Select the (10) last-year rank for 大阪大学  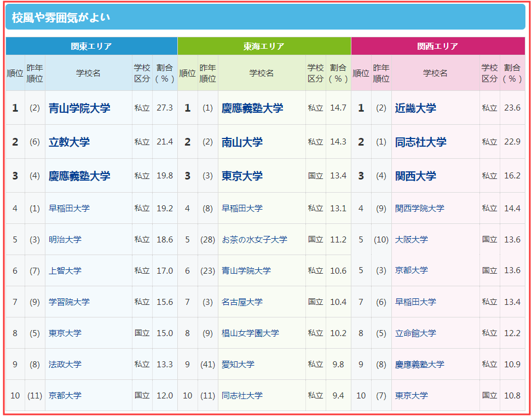381,240
